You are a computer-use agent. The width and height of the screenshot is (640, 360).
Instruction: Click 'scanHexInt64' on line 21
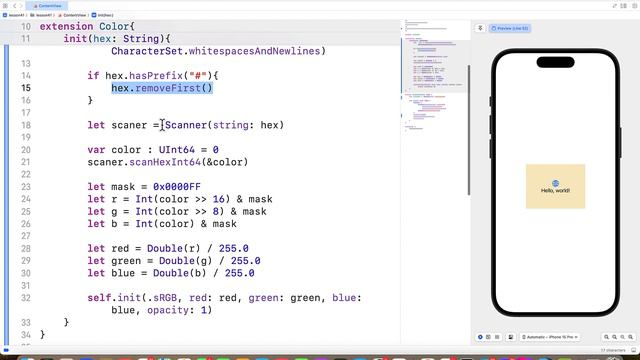click(165, 162)
